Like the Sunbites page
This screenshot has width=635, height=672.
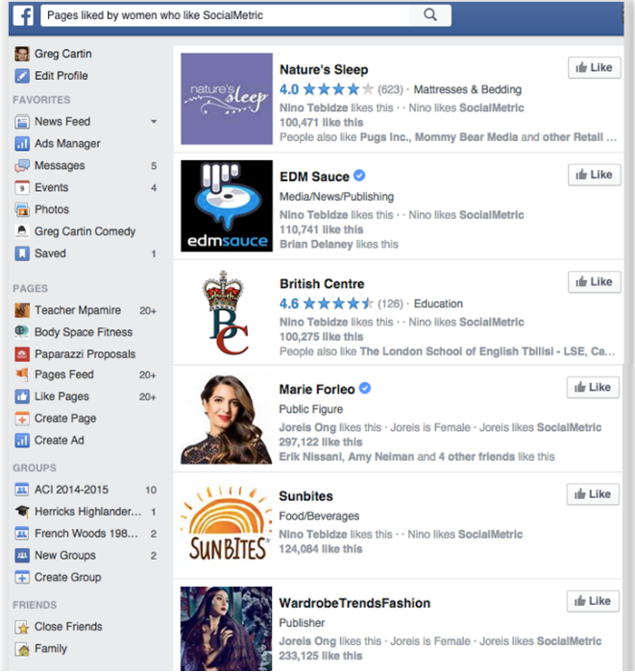click(593, 494)
